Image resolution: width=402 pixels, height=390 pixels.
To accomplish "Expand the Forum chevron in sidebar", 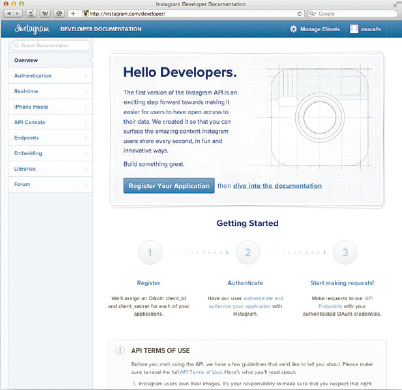I will click(x=86, y=184).
